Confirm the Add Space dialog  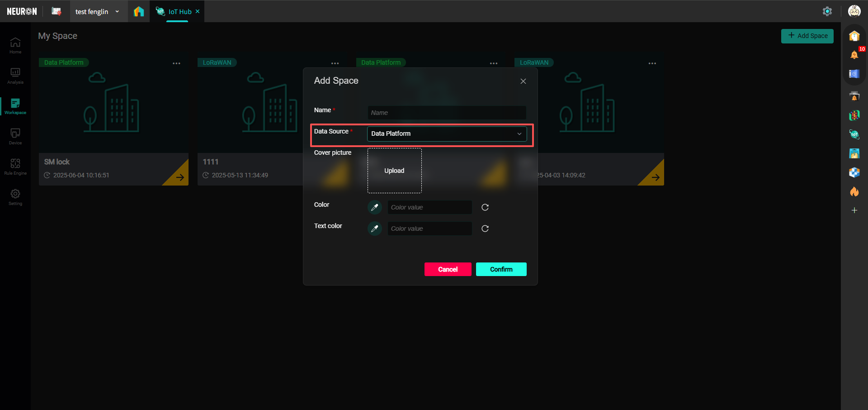click(x=501, y=269)
